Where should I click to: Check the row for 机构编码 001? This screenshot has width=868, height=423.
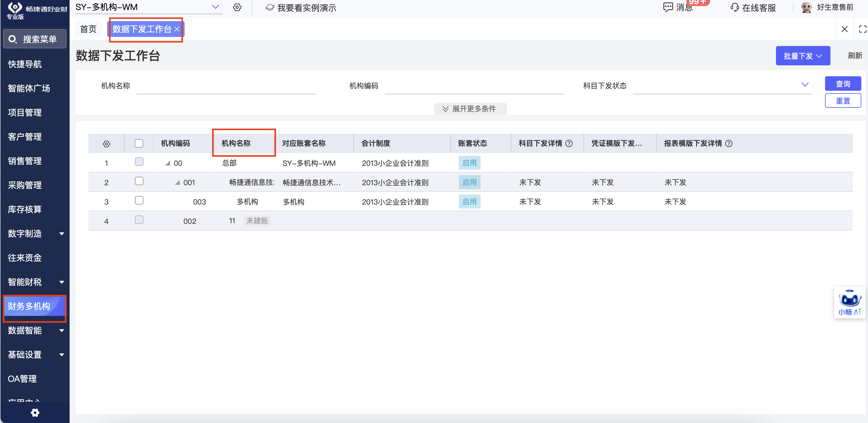[139, 181]
